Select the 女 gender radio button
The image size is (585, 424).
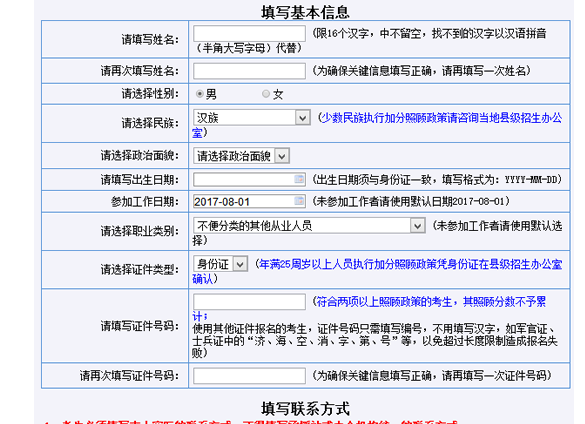coord(266,94)
